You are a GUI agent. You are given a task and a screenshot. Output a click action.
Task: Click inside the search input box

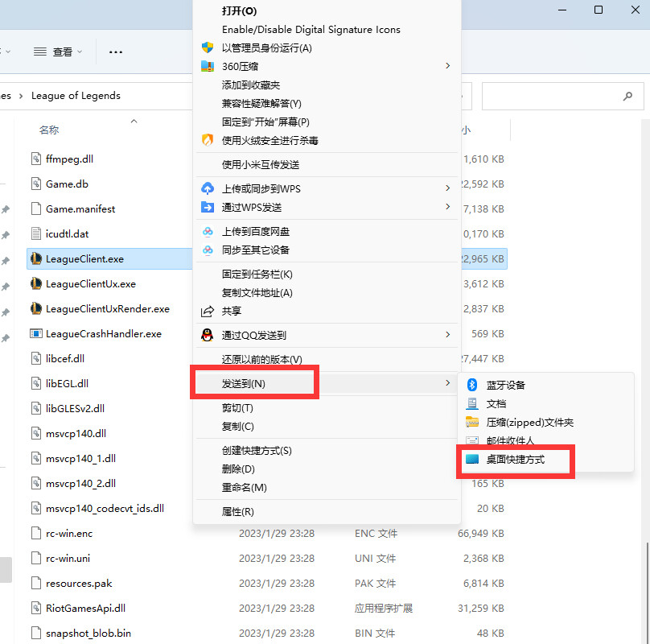coord(562,96)
